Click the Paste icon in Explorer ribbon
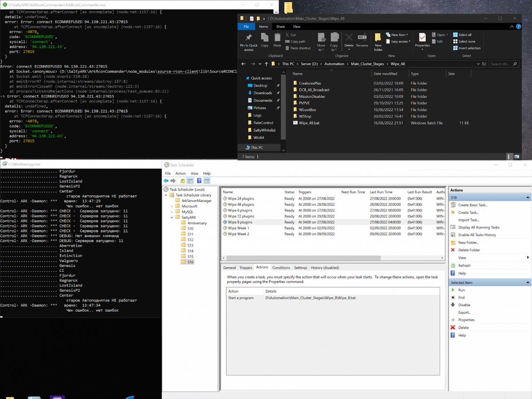 [x=278, y=40]
